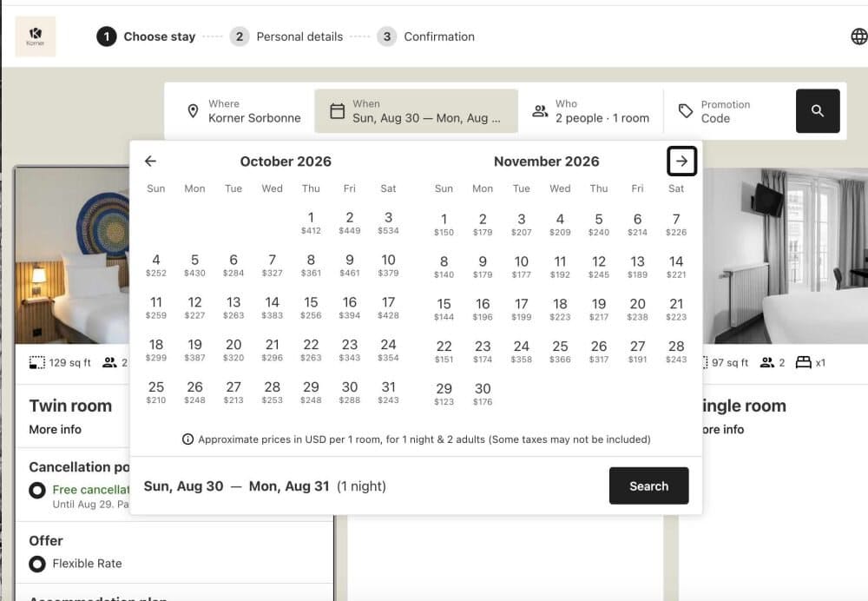The width and height of the screenshot is (868, 601).
Task: Select November 30 priced $176
Action: (483, 393)
